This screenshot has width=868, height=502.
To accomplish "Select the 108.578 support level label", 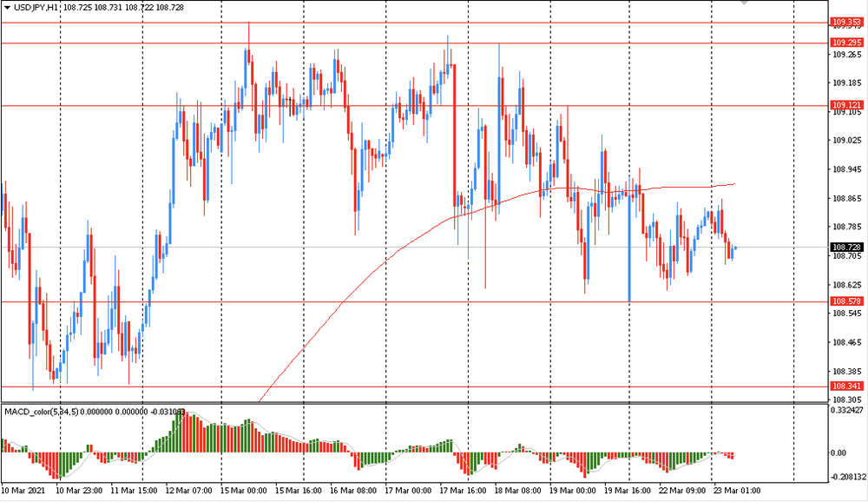I will (846, 301).
